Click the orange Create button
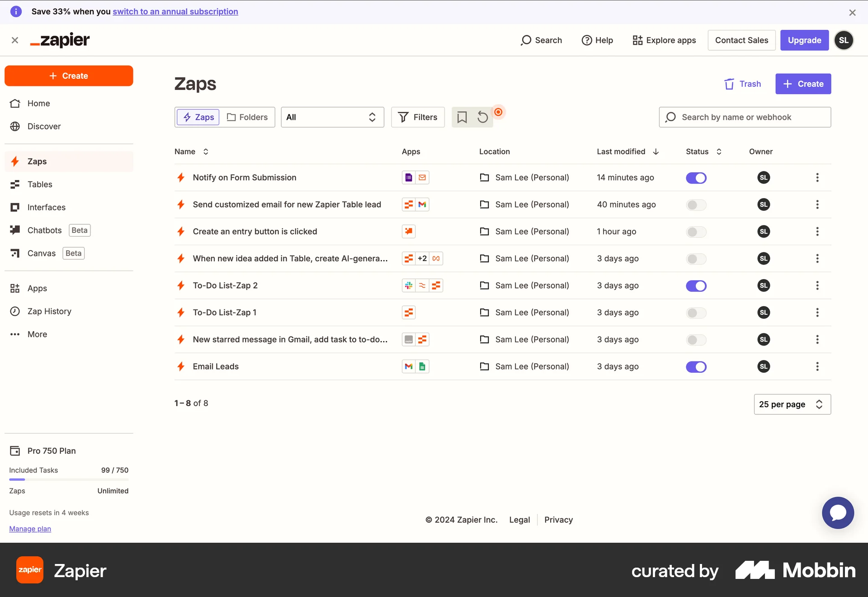The height and width of the screenshot is (597, 868). [x=69, y=76]
